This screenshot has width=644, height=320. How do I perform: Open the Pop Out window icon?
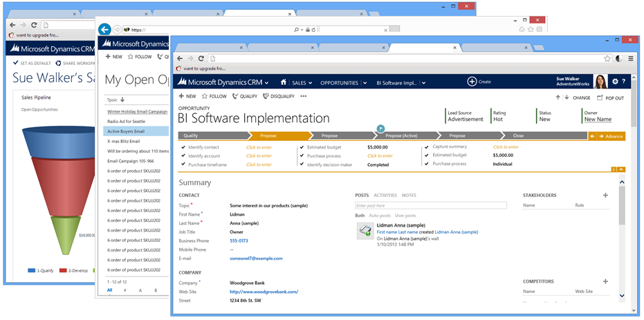pos(600,97)
